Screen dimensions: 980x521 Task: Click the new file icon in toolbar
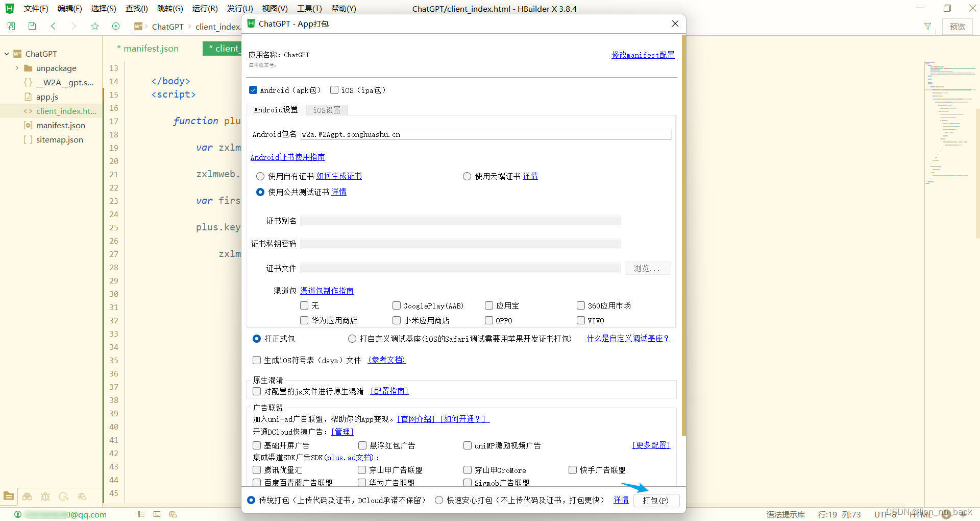[x=11, y=26]
